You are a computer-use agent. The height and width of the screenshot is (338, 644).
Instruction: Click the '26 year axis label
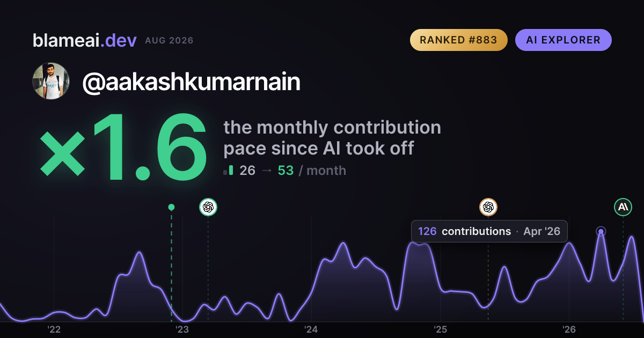(569, 329)
